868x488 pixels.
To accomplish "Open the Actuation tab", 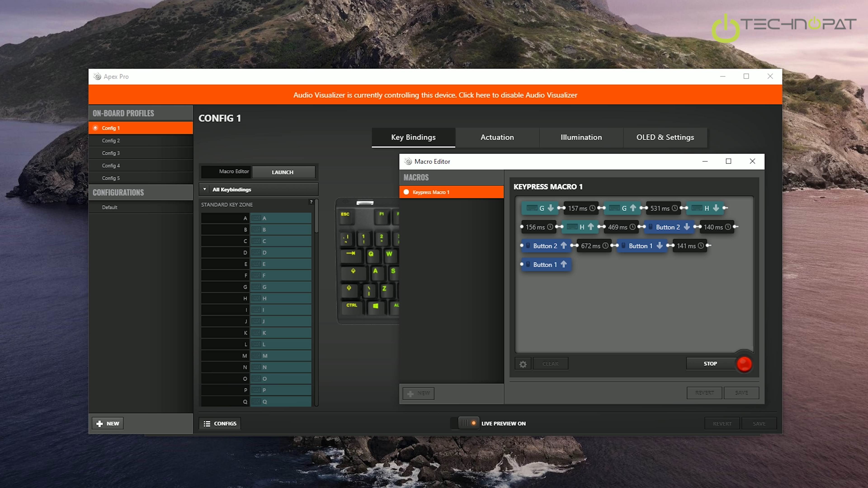I will pos(497,137).
